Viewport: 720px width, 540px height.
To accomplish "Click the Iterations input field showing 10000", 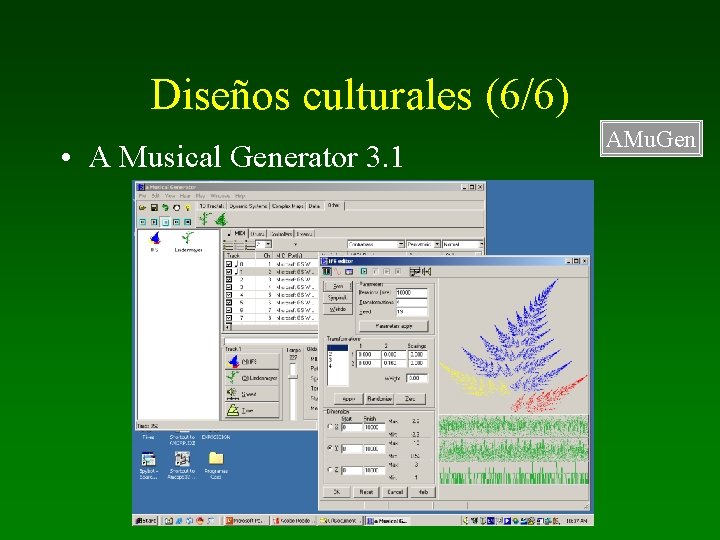I will 411,292.
